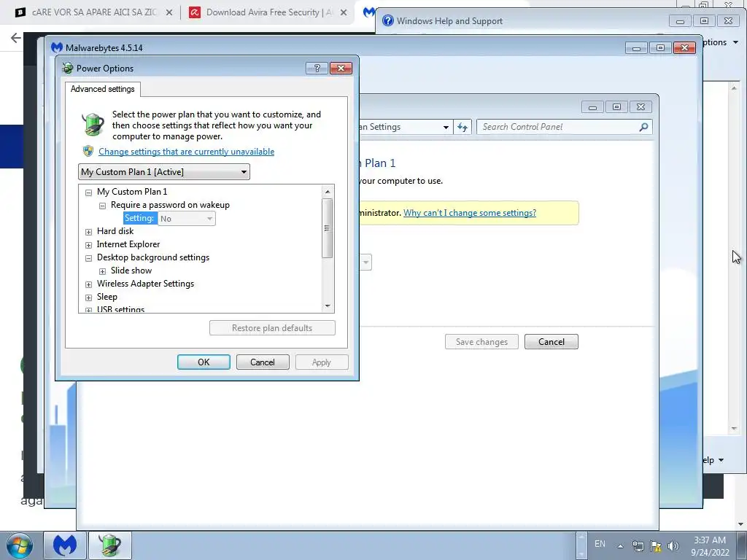Click the Action Center flag icon
This screenshot has width=747, height=560.
(x=656, y=545)
